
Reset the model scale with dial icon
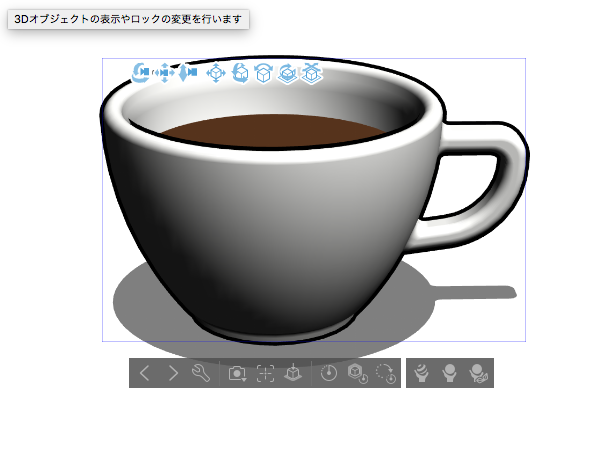(329, 373)
